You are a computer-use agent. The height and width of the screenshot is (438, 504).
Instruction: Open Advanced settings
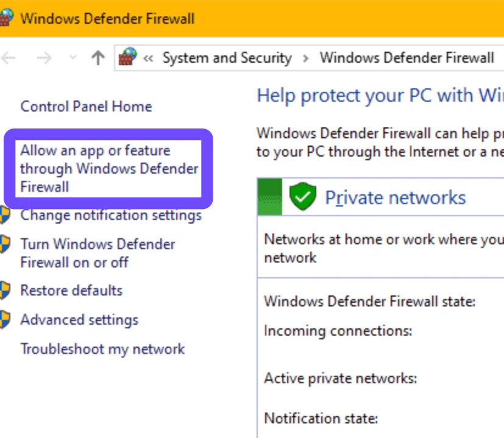(79, 320)
